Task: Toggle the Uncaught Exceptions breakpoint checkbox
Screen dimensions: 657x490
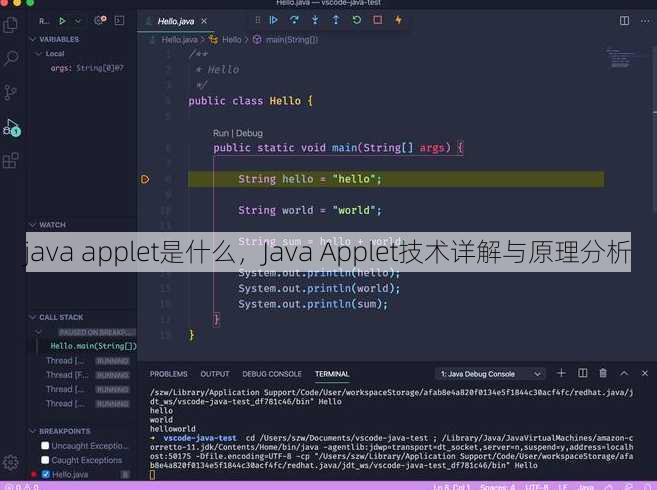Action: tap(45, 446)
